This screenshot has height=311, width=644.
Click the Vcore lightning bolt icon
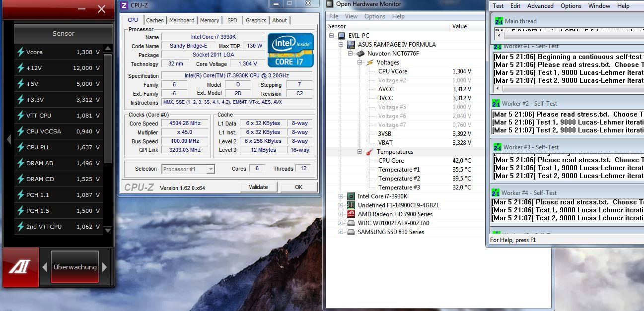(x=21, y=52)
